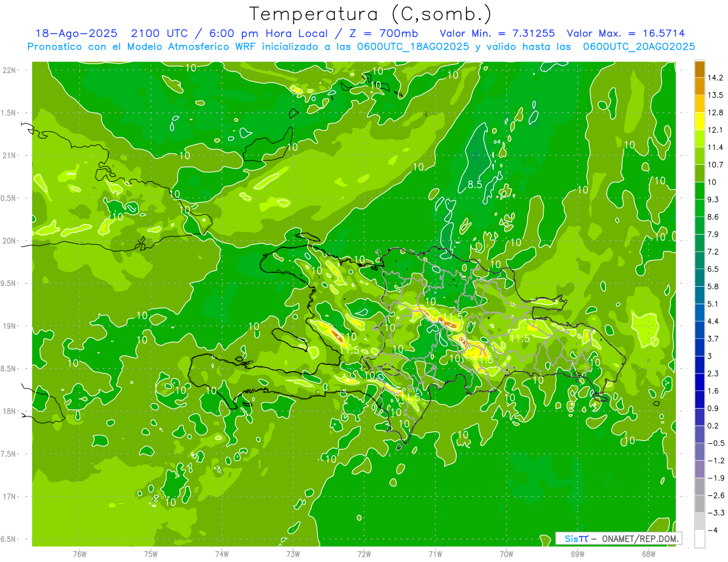The image size is (728, 562).
Task: Click the "18N" latitude label
Action: [x=8, y=411]
